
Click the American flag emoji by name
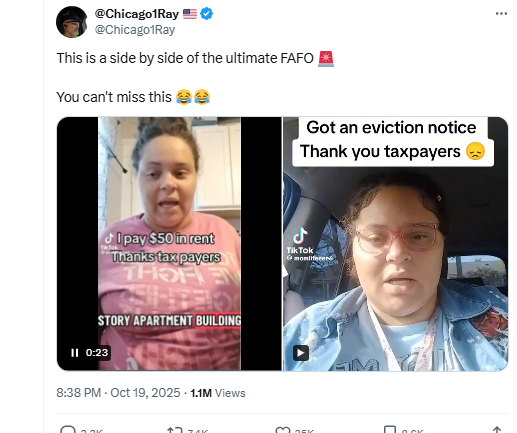point(190,14)
